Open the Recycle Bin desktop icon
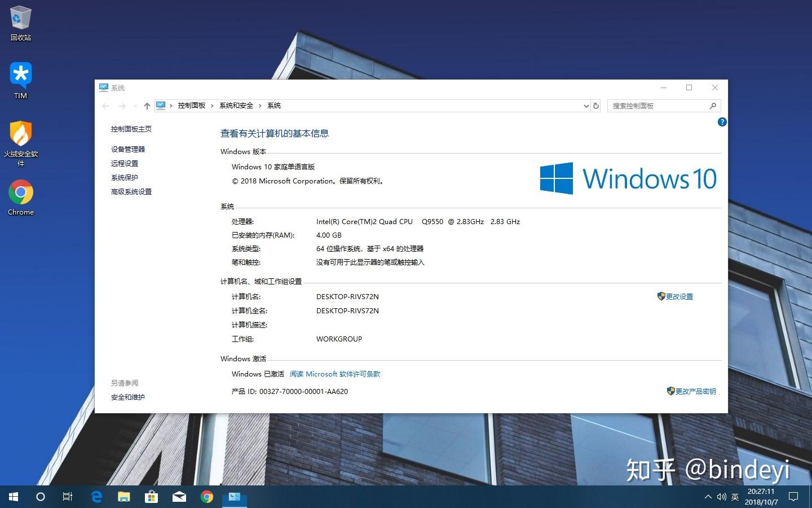 [x=20, y=24]
